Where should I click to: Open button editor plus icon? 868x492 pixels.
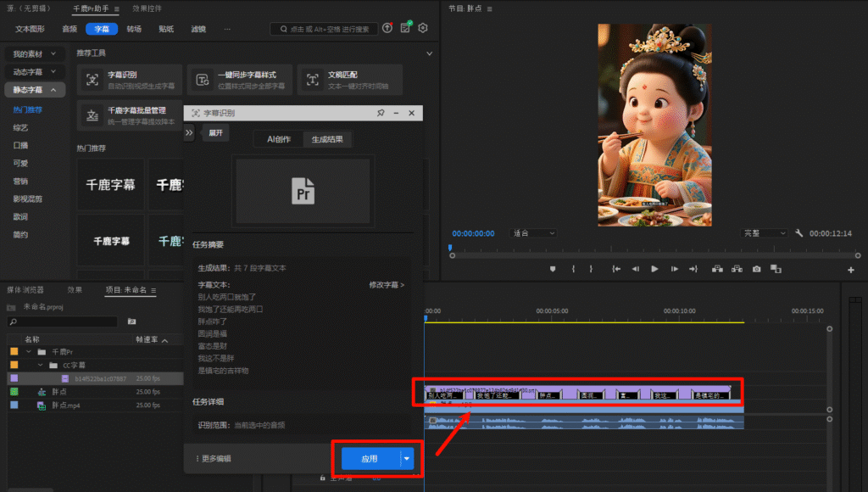pyautogui.click(x=851, y=270)
